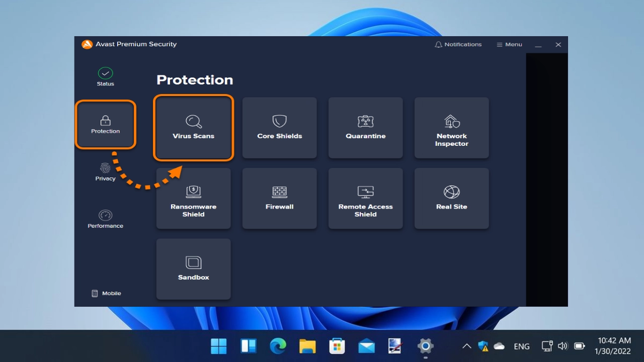Screen dimensions: 644x362
Task: Open the Avast Menu
Action: (510, 44)
